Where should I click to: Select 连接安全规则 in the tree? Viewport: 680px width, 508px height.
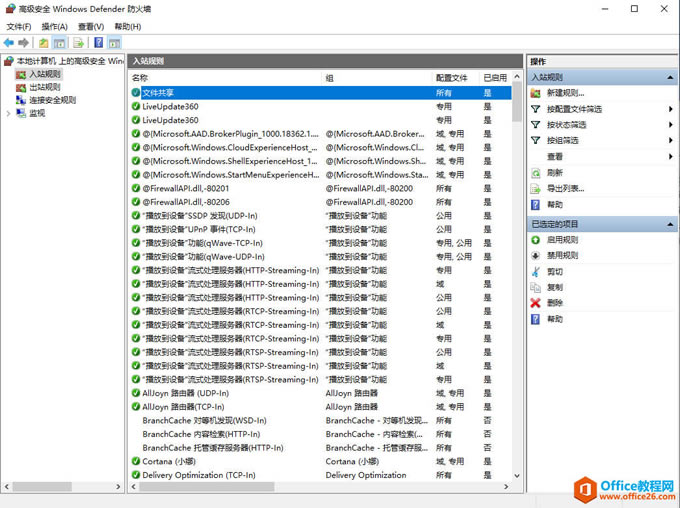52,100
